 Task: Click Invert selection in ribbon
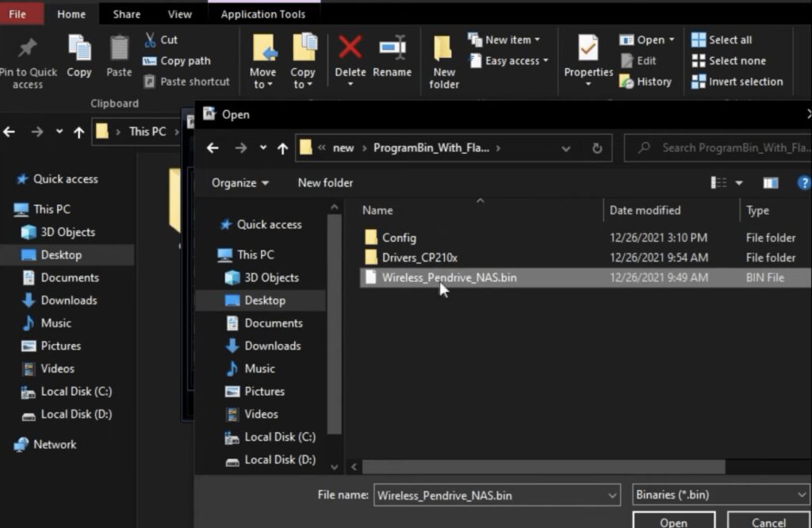pyautogui.click(x=737, y=82)
